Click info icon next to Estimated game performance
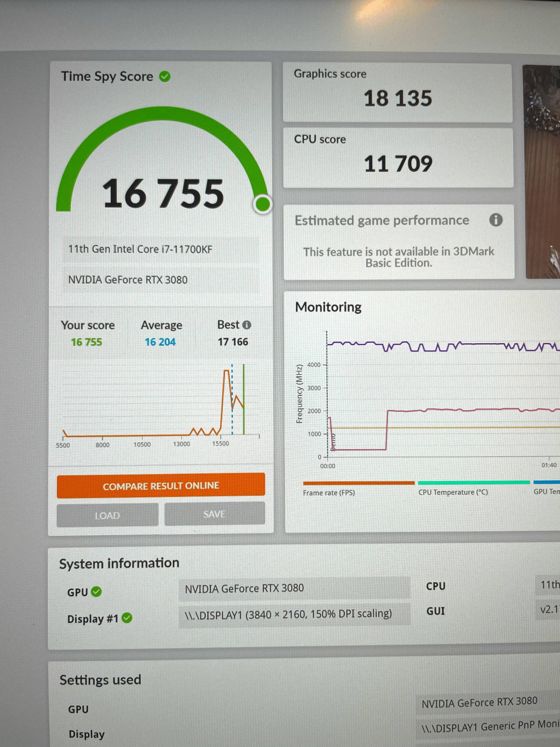This screenshot has width=560, height=747. click(496, 220)
